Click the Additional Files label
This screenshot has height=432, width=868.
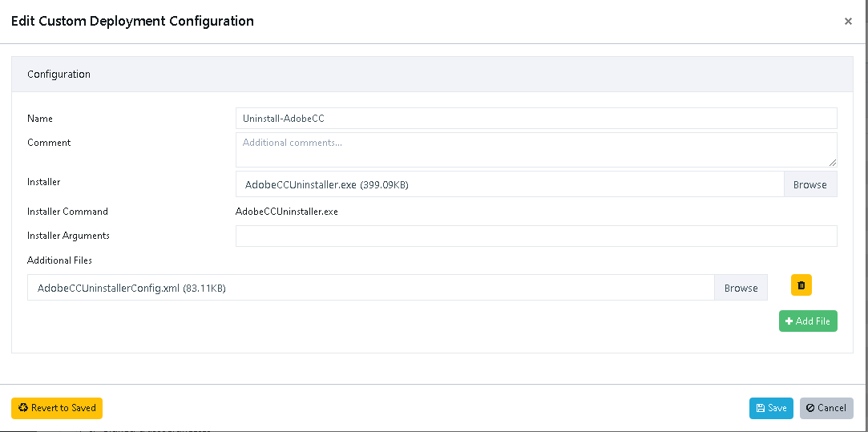click(60, 260)
